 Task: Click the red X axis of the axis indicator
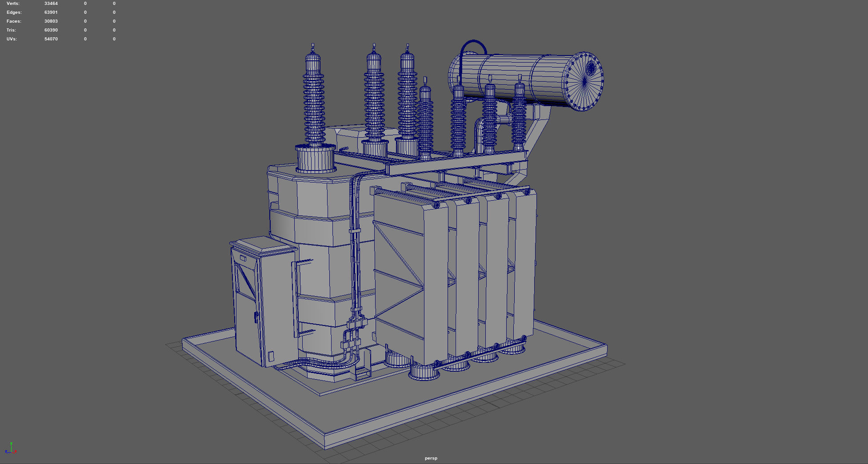(x=16, y=452)
